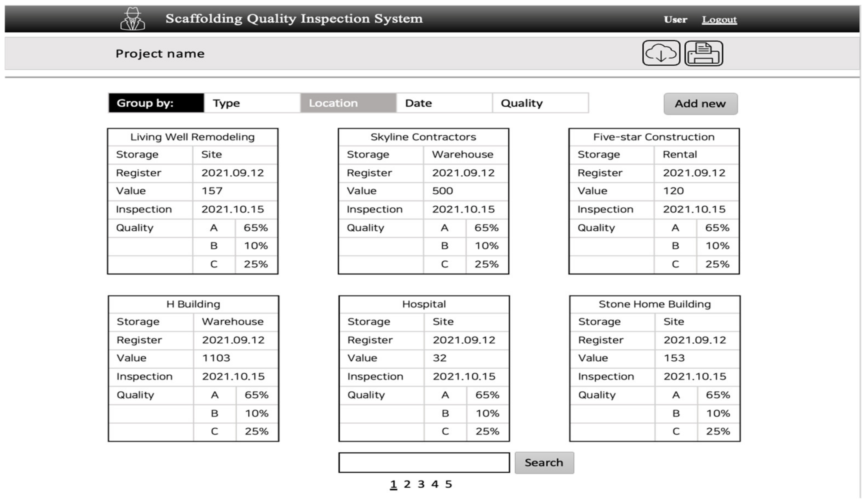867x504 pixels.
Task: Click the Logout link
Action: [719, 20]
